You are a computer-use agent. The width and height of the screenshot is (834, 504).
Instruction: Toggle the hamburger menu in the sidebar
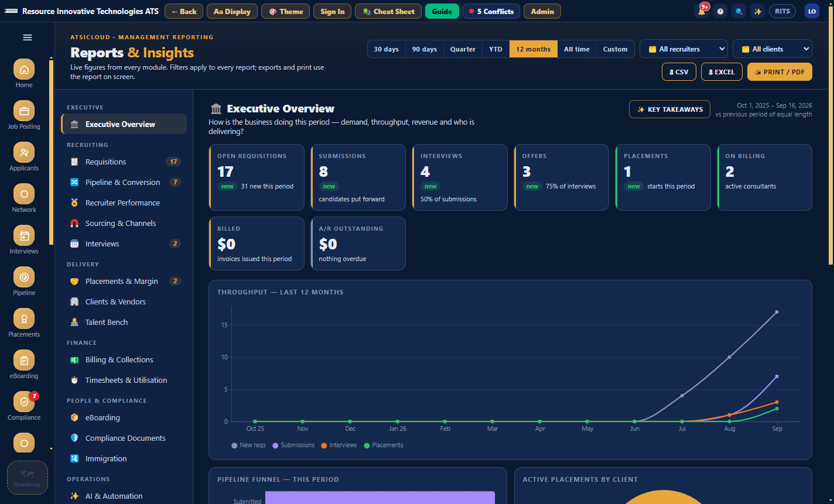click(27, 37)
